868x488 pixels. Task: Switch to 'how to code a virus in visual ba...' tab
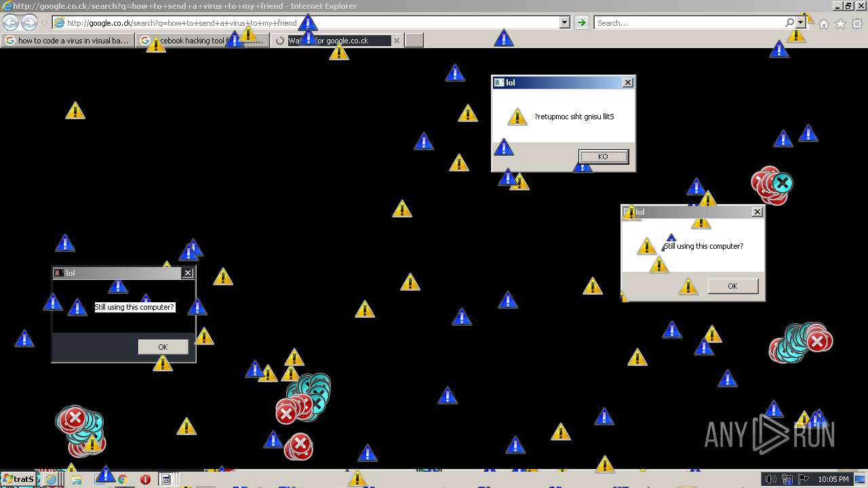68,41
